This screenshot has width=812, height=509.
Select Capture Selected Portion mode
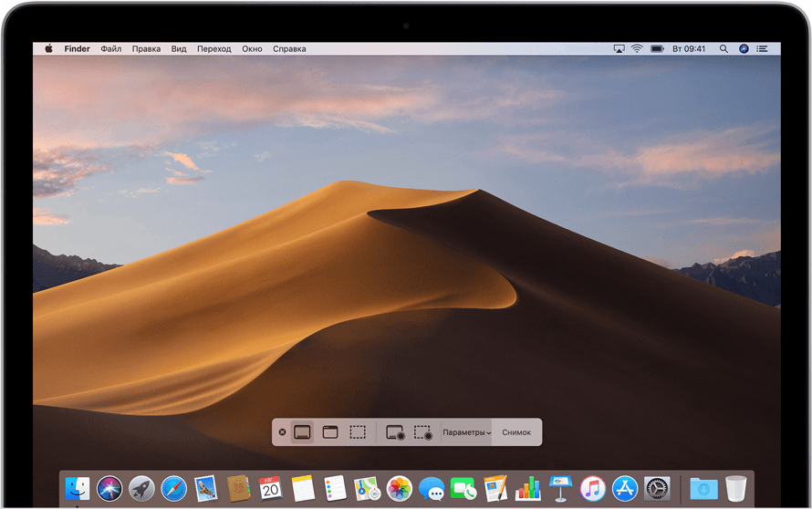(x=358, y=431)
